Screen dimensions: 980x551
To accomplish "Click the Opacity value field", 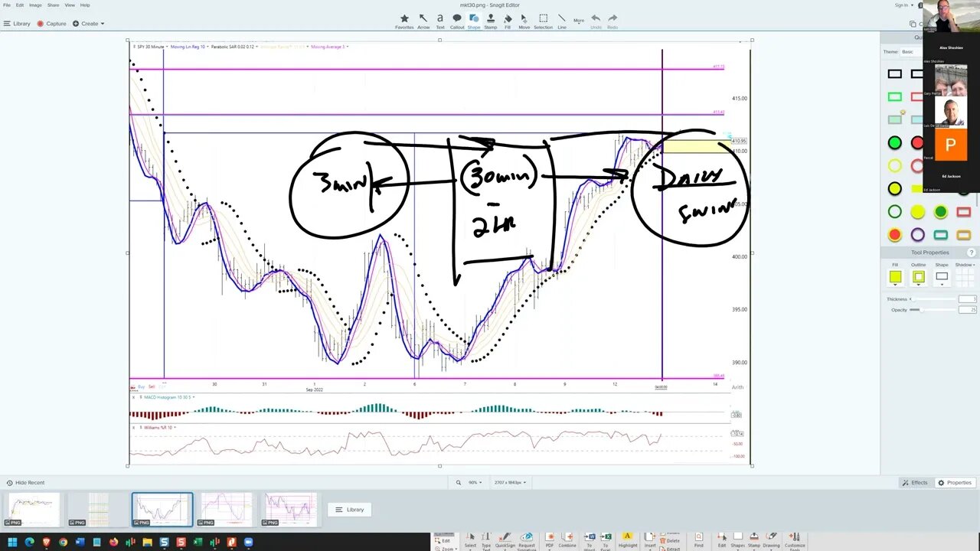I will tap(968, 310).
